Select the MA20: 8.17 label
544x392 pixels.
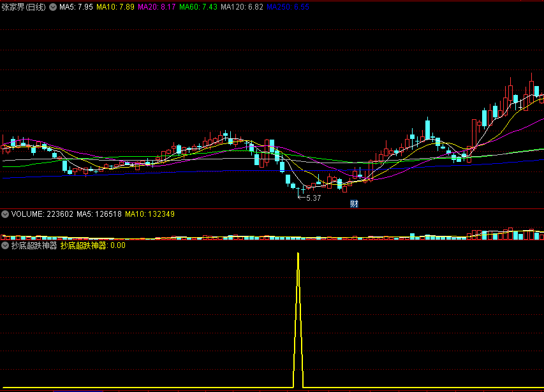tap(157, 7)
